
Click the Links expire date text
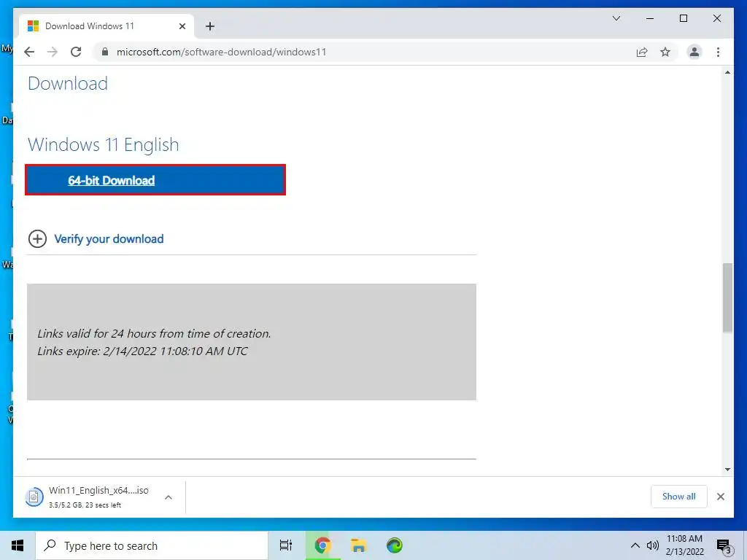point(142,351)
